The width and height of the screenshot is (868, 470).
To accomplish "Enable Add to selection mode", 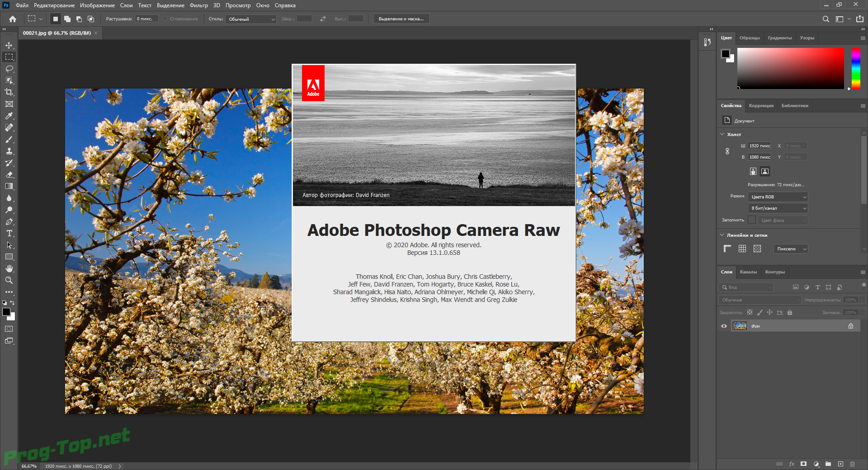I will pyautogui.click(x=67, y=19).
